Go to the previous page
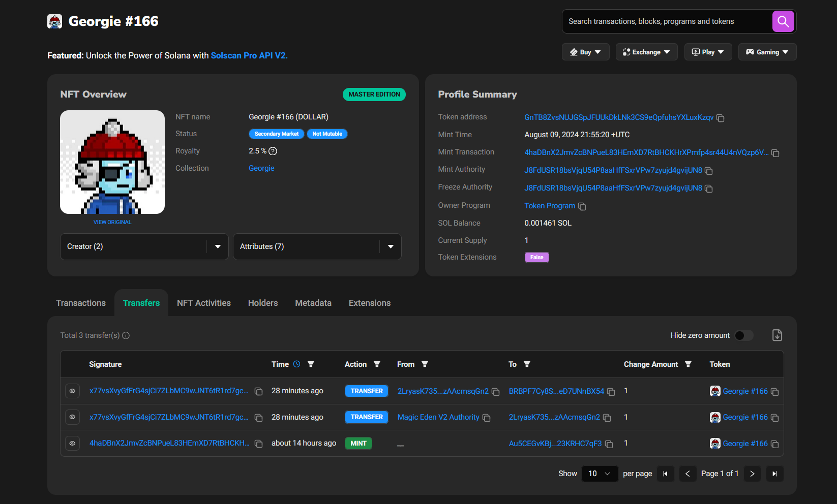Viewport: 837px width, 504px height. click(x=687, y=474)
